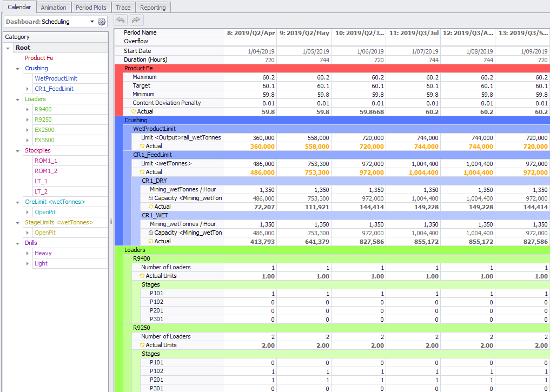The image size is (550, 392).
Task: Click the Actual icon under WetProductLimit
Action: pyautogui.click(x=142, y=146)
